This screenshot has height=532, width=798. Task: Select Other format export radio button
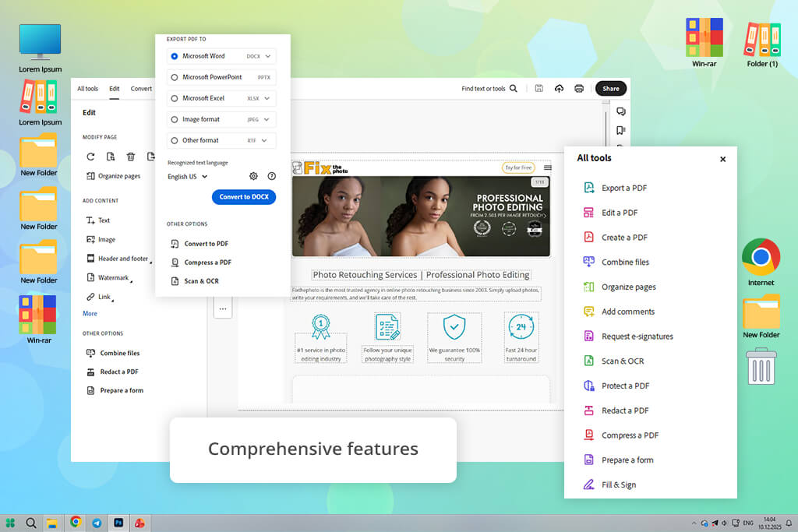175,141
